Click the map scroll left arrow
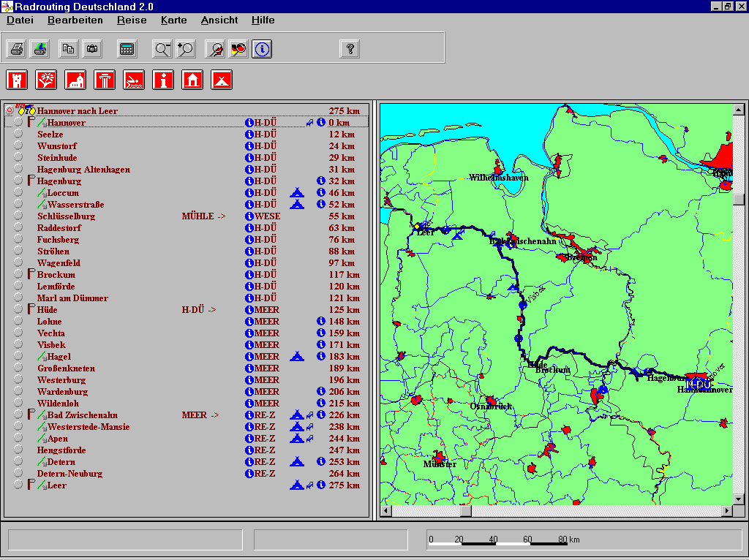 [x=385, y=511]
